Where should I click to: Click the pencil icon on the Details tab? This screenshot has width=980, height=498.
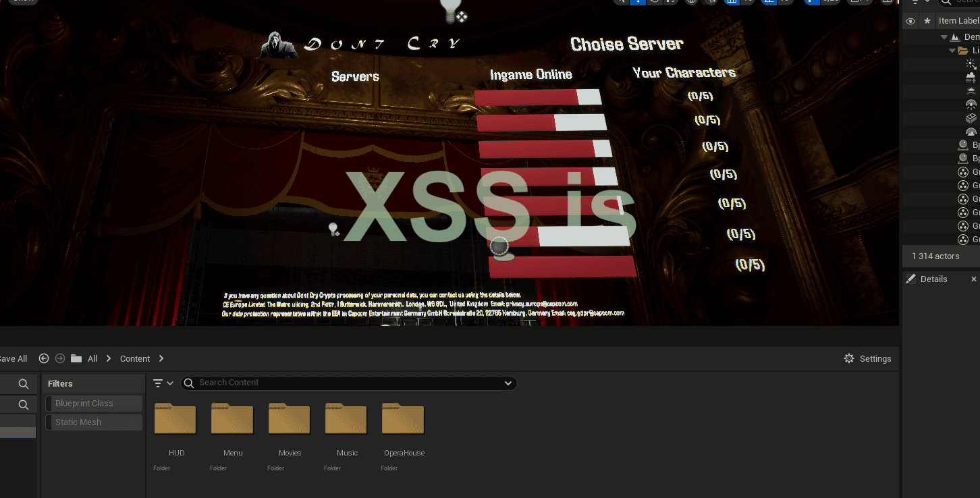coord(910,279)
